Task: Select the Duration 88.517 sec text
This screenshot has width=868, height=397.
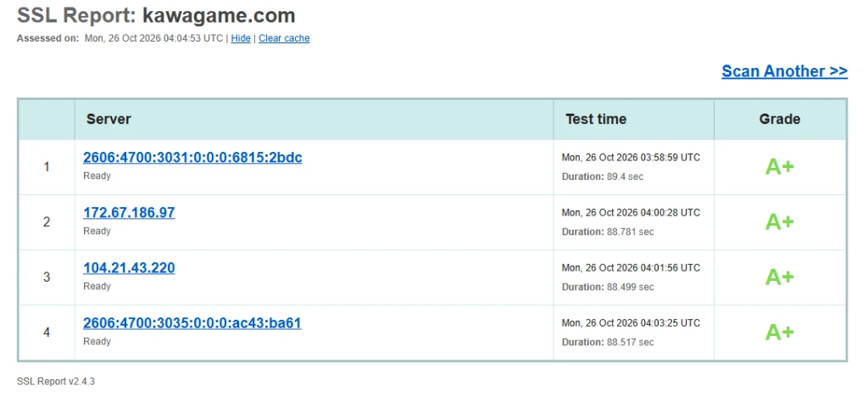Action: pos(608,342)
